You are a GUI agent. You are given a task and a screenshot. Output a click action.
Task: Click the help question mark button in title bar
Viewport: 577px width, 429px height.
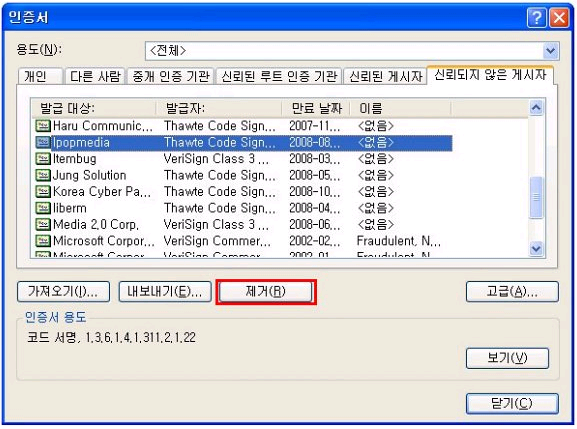coord(537,17)
